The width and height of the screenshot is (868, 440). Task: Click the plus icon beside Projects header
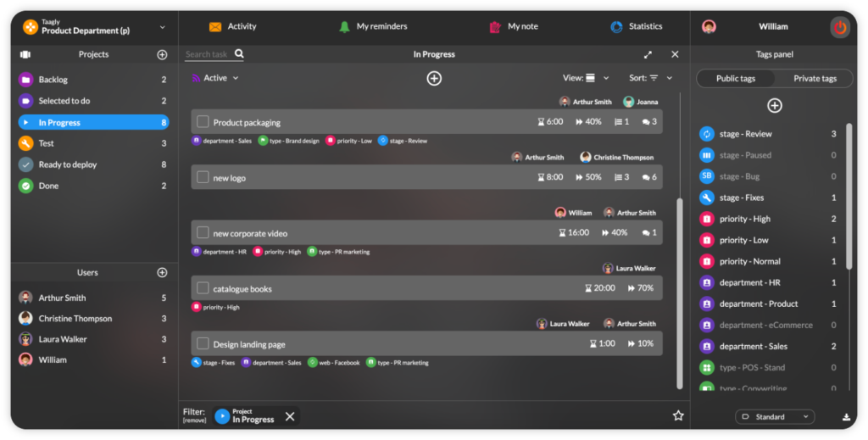[162, 54]
